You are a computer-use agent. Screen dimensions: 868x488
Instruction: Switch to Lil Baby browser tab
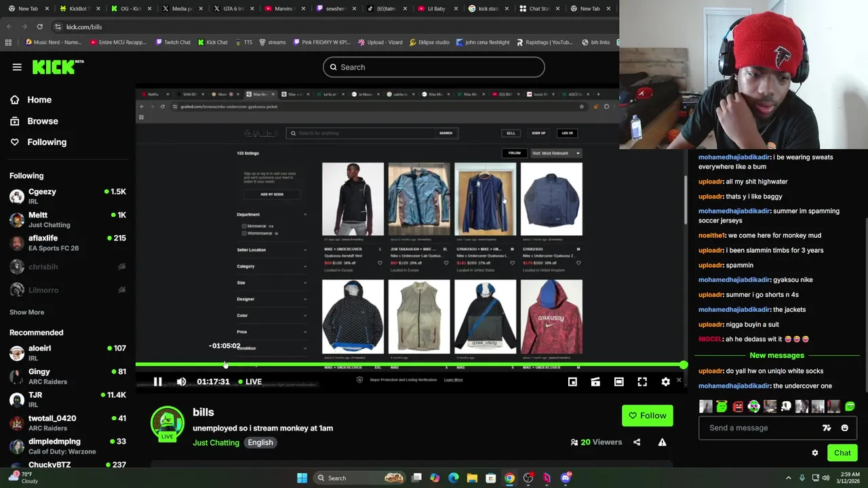(x=436, y=9)
